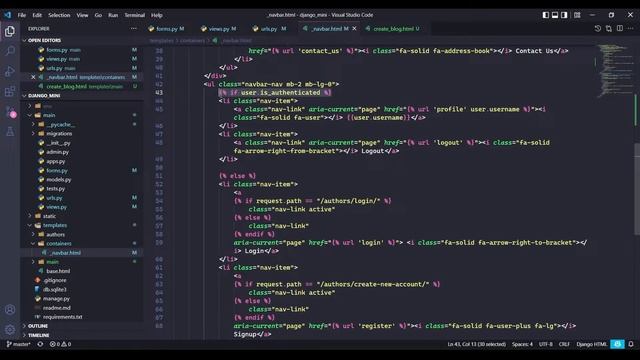Toggle primary side bar layout icon
This screenshot has width=640, height=360.
tap(546, 15)
